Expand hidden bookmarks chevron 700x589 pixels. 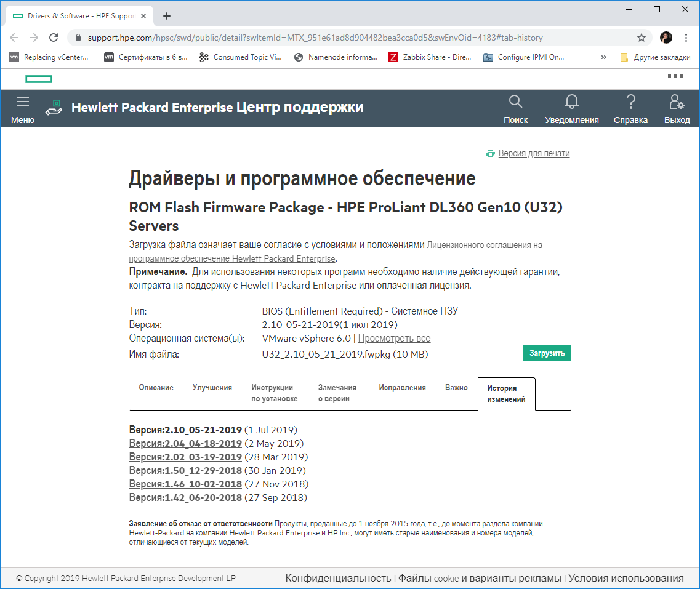tap(603, 57)
